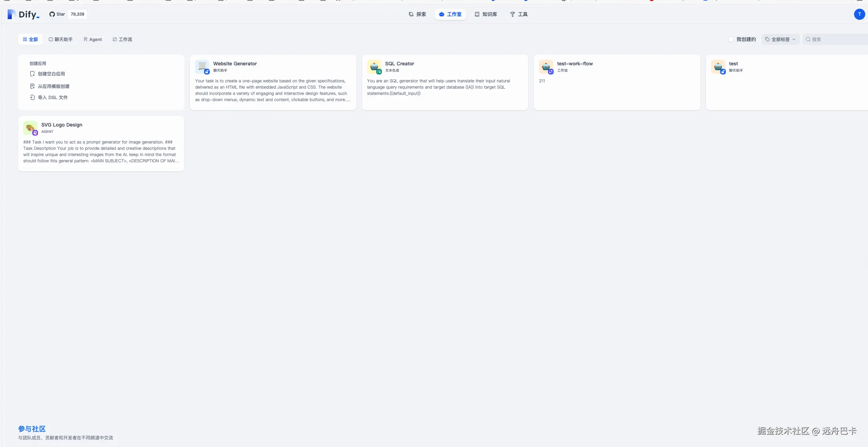
Task: Click the SQL Creator robot icon
Action: click(374, 67)
